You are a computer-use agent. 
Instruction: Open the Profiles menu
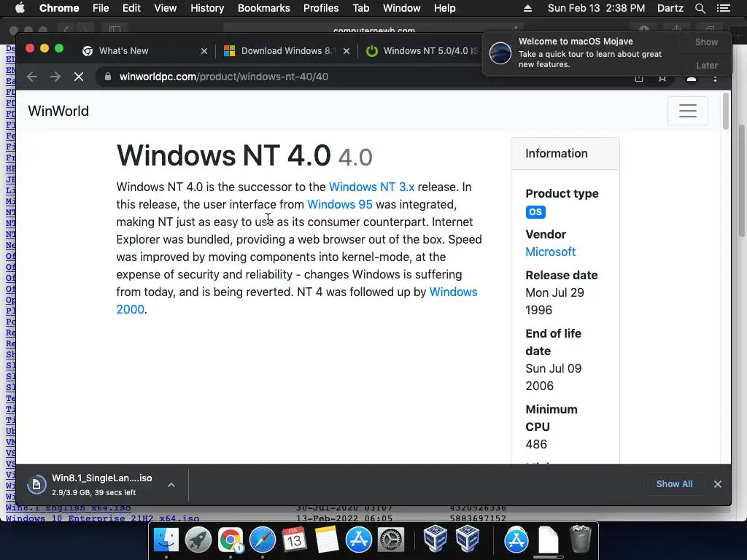click(321, 8)
